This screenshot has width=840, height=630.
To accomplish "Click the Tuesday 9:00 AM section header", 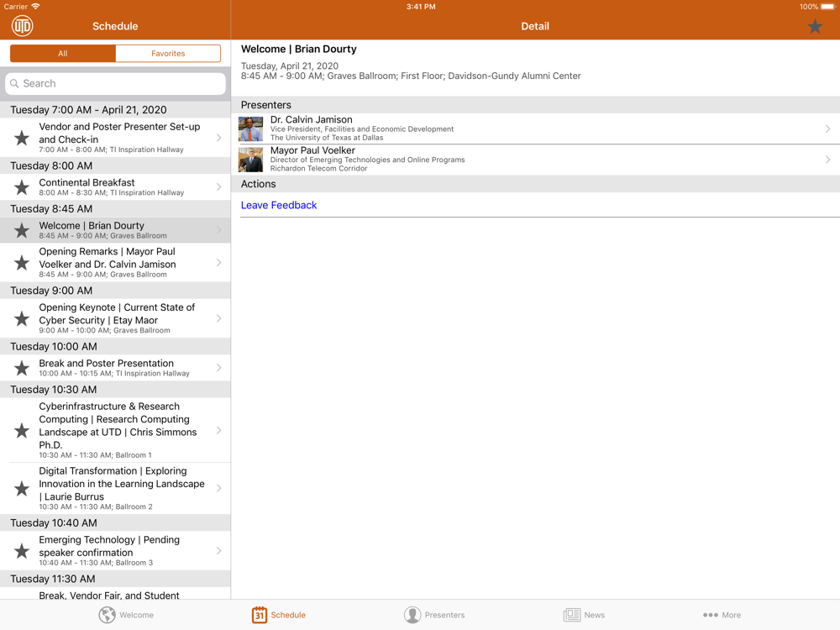I will (115, 291).
